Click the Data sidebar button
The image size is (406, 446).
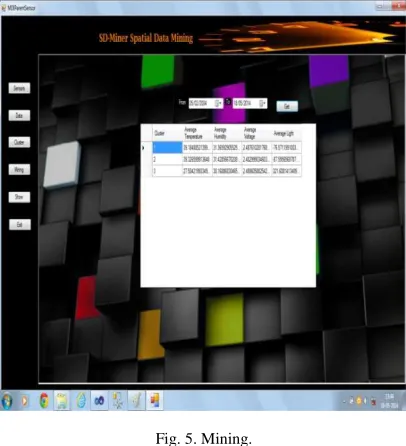pyautogui.click(x=19, y=115)
